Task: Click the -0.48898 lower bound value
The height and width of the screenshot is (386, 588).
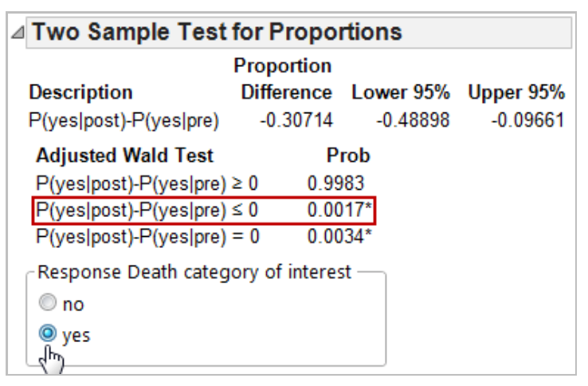Action: click(x=413, y=120)
